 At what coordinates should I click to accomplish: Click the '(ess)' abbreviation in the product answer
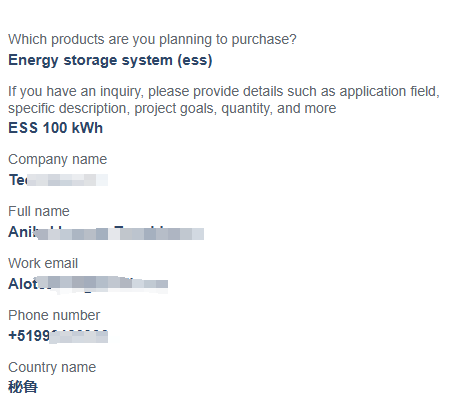pyautogui.click(x=195, y=61)
